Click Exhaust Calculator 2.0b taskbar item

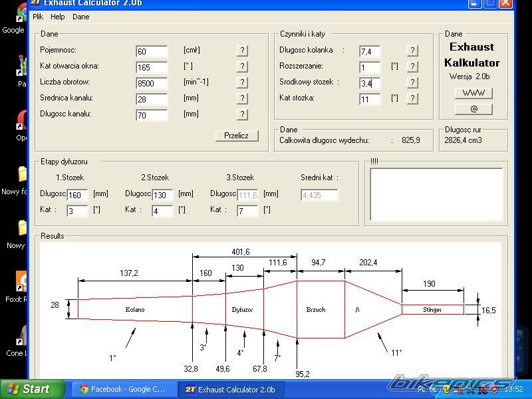tap(231, 389)
